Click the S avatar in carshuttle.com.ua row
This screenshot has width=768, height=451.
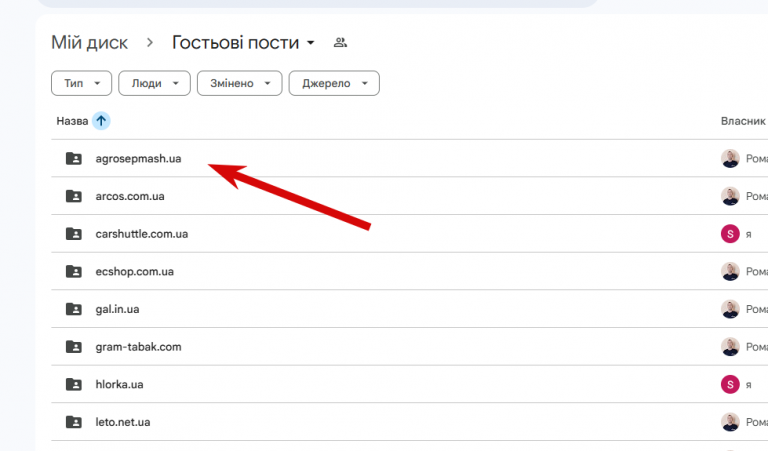[730, 234]
